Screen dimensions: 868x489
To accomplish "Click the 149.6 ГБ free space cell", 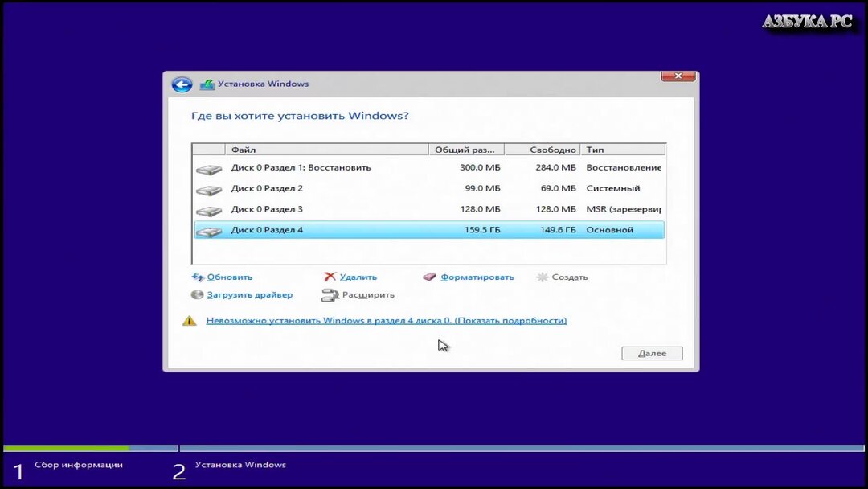I will click(558, 230).
